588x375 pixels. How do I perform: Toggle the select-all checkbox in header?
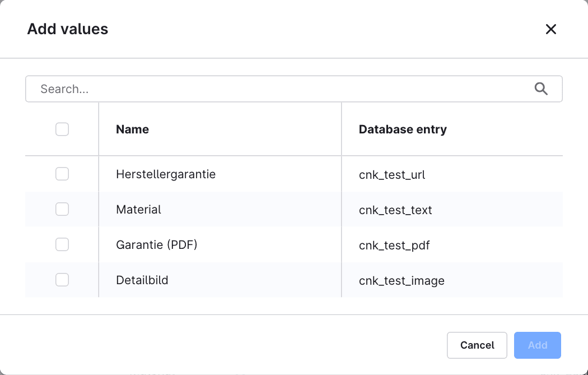62,129
